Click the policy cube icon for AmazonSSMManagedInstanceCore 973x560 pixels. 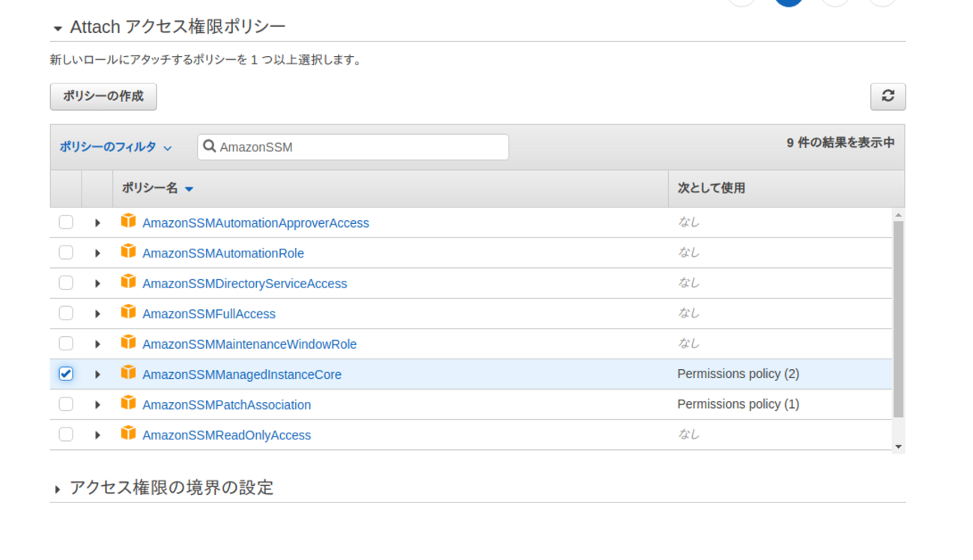[x=129, y=372]
